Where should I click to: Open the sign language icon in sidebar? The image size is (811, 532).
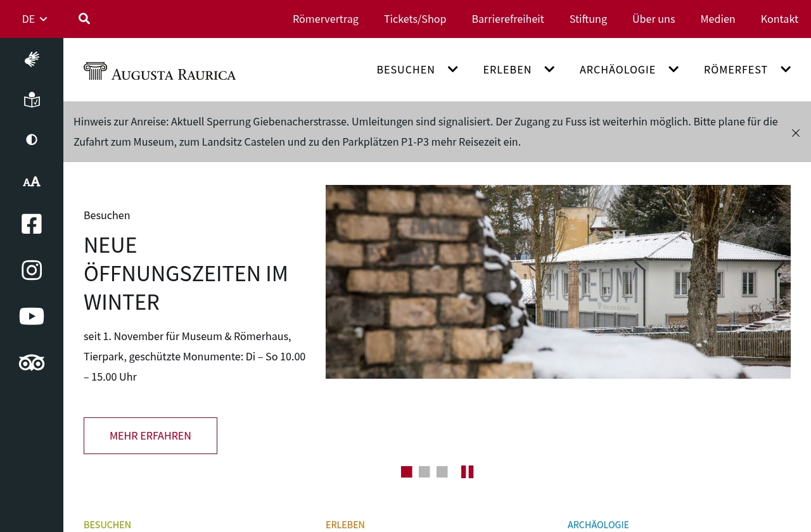[x=32, y=59]
